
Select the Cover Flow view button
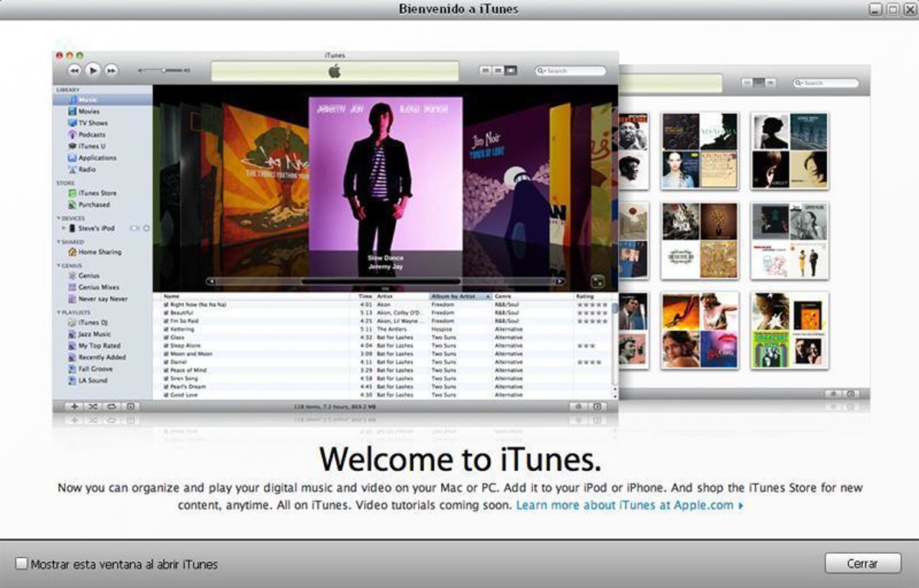(x=511, y=71)
